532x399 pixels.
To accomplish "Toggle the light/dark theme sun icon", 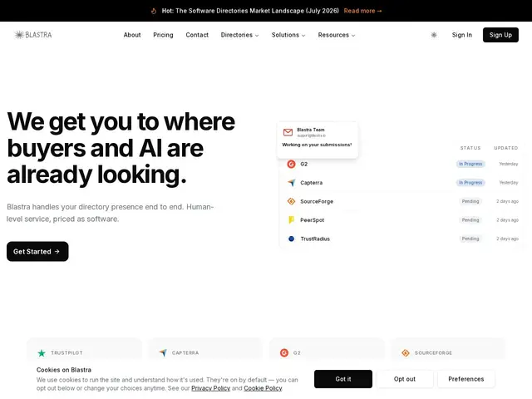I will click(434, 35).
